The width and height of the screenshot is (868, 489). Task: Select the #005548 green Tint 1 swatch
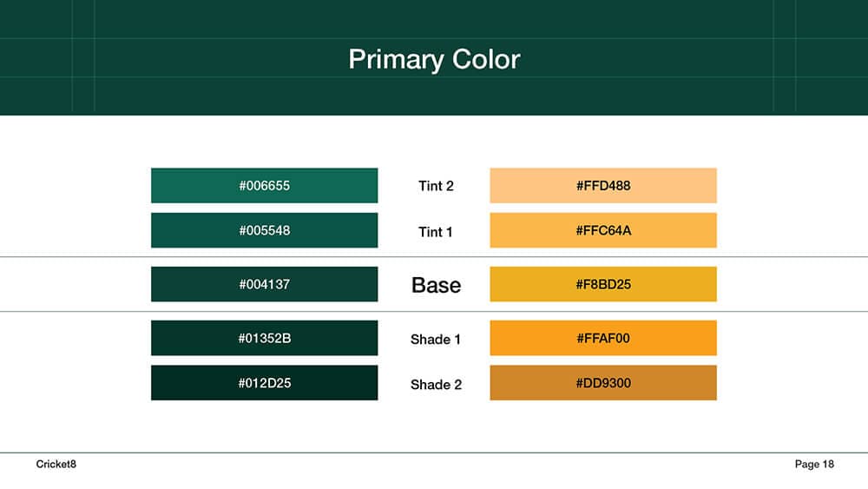tap(264, 230)
